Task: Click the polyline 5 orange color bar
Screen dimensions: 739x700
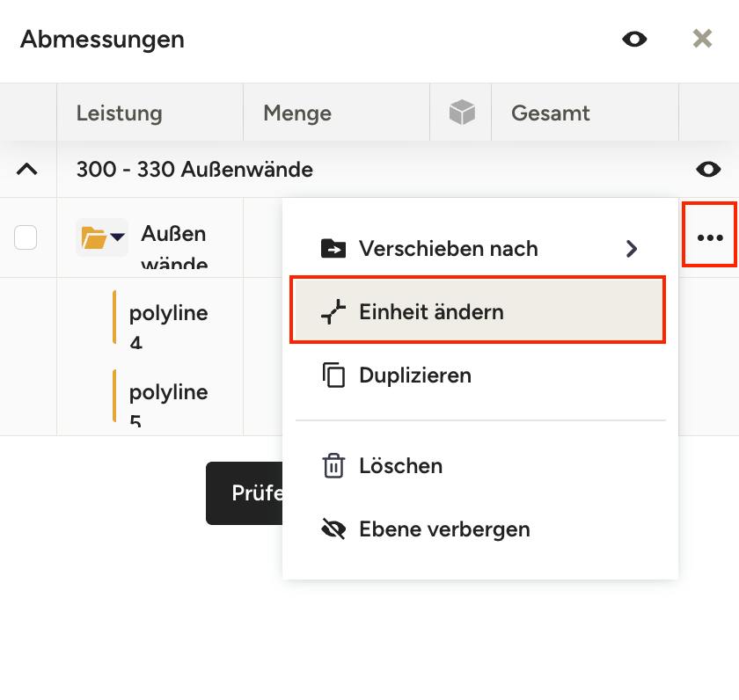Action: [114, 396]
